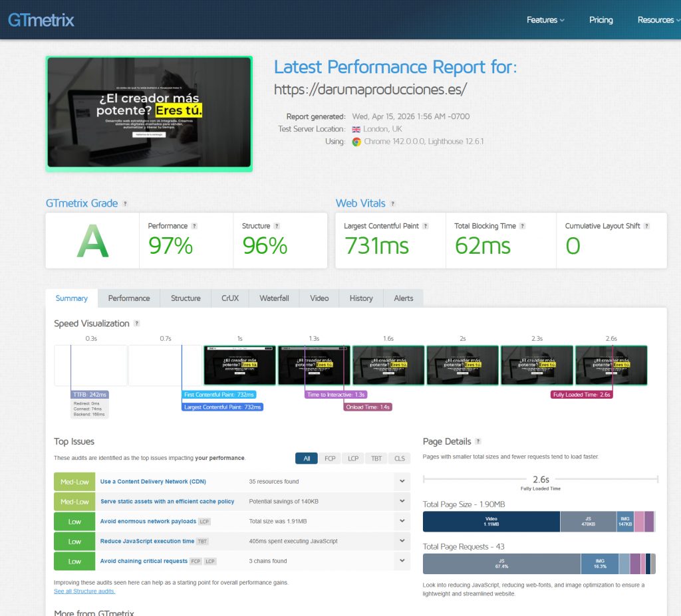The image size is (681, 616).
Task: Filter top issues by LCP
Action: coord(353,459)
